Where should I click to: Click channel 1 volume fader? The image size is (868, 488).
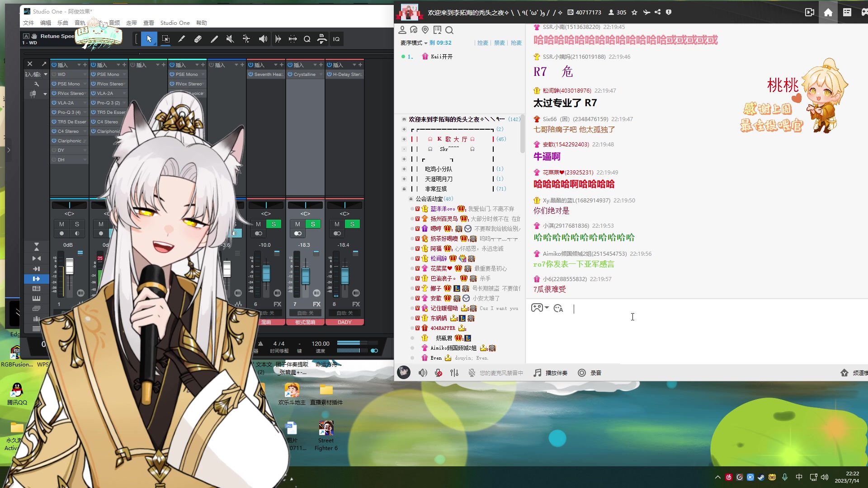pyautogui.click(x=69, y=266)
